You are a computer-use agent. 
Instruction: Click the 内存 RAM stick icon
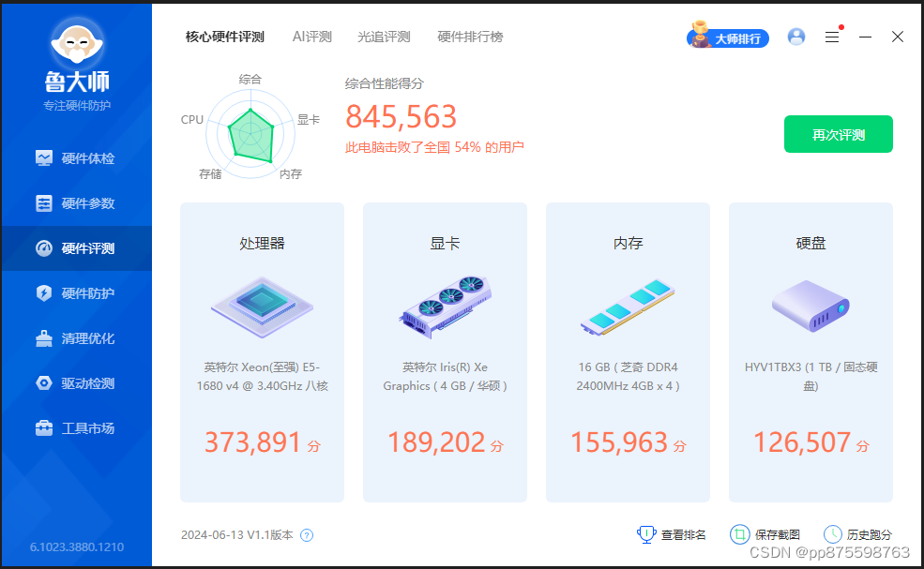point(628,307)
